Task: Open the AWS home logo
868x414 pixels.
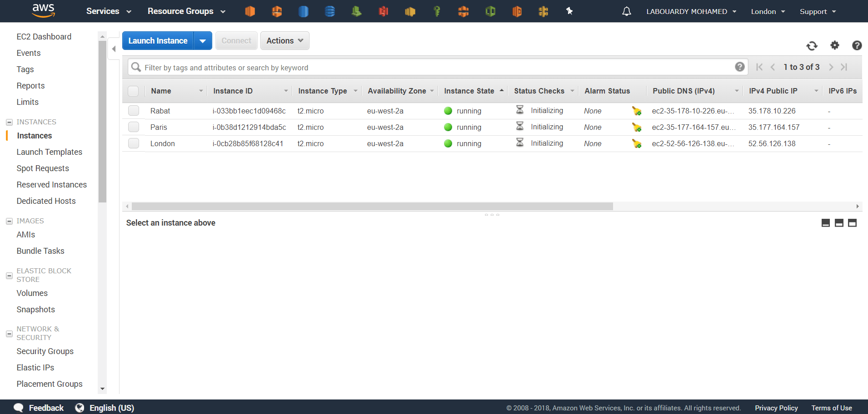Action: (x=43, y=10)
